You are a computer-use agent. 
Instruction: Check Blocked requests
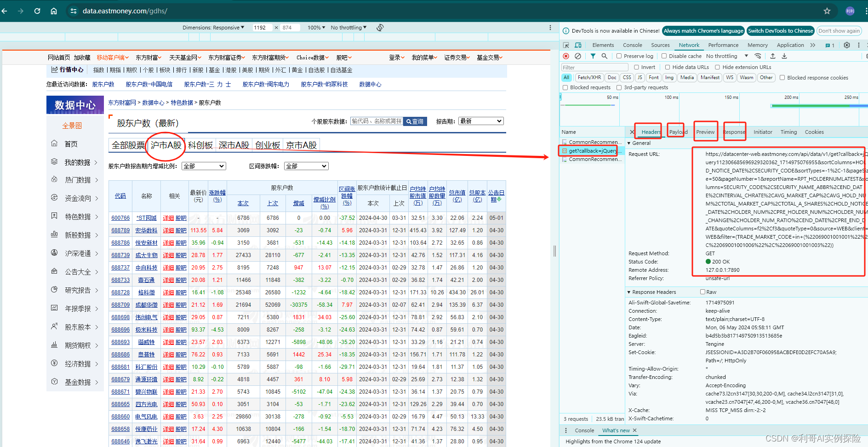565,87
